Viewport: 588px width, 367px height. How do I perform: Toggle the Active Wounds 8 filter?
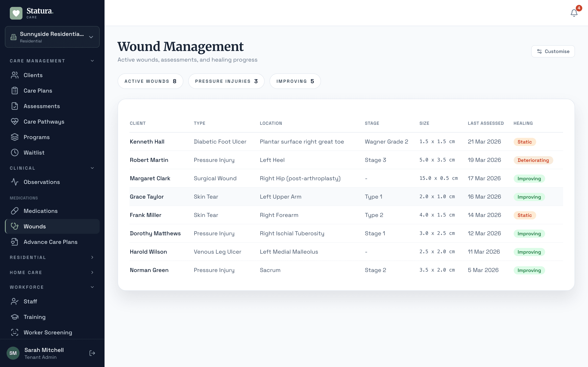click(150, 81)
